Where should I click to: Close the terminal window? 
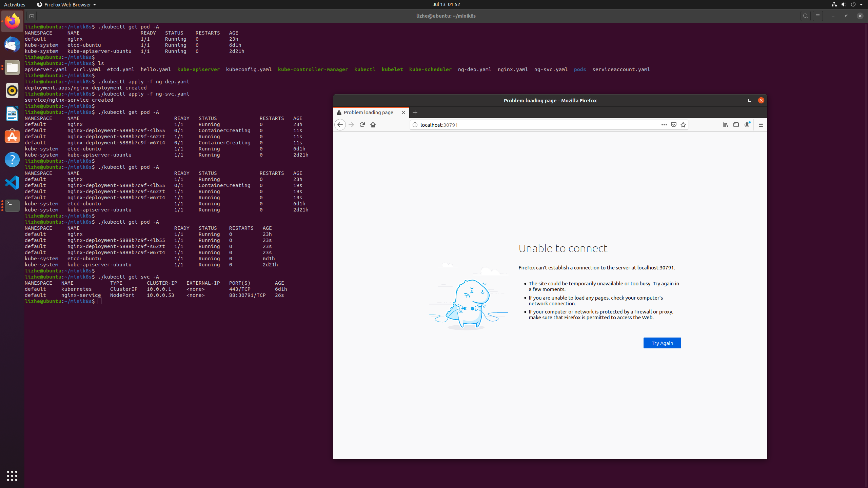pos(860,16)
